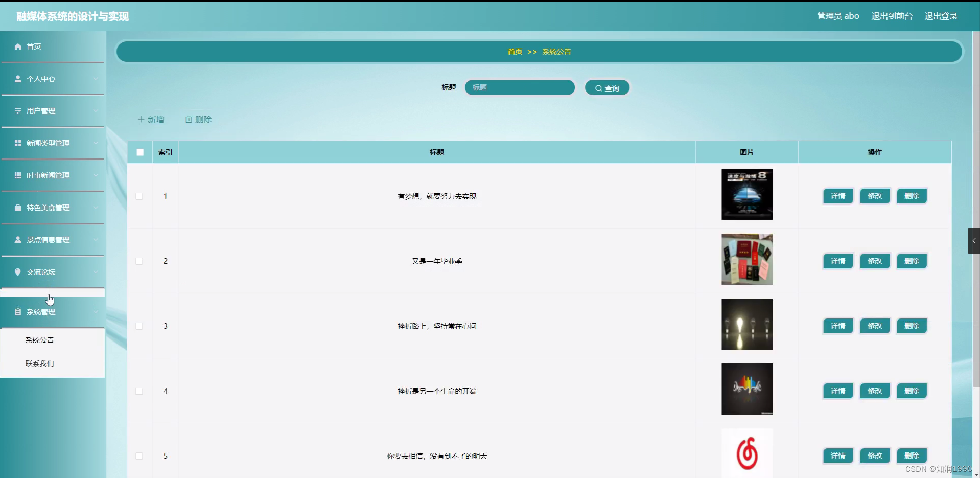Check the checkbox for row index 1
980x478 pixels.
139,196
